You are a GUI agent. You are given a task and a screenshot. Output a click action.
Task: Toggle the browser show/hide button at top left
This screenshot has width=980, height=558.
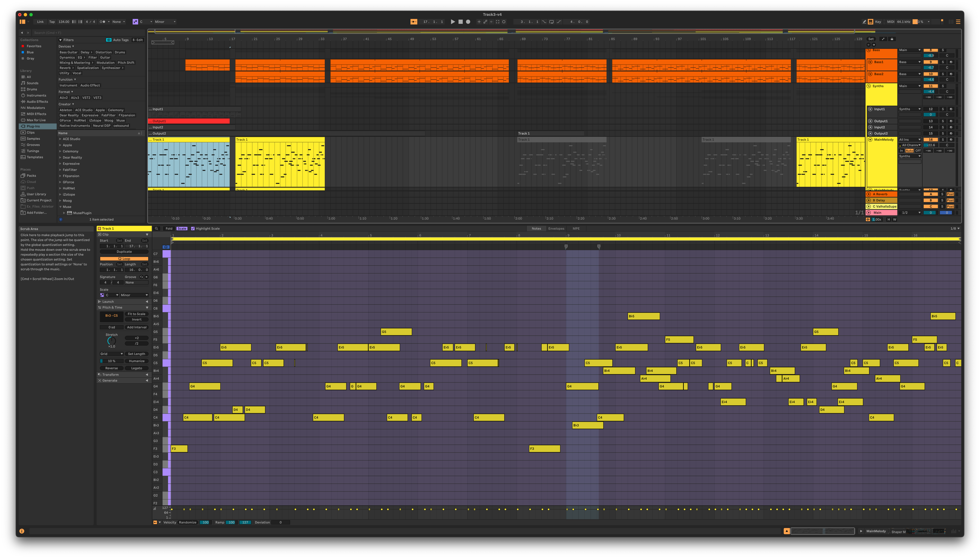pyautogui.click(x=23, y=22)
